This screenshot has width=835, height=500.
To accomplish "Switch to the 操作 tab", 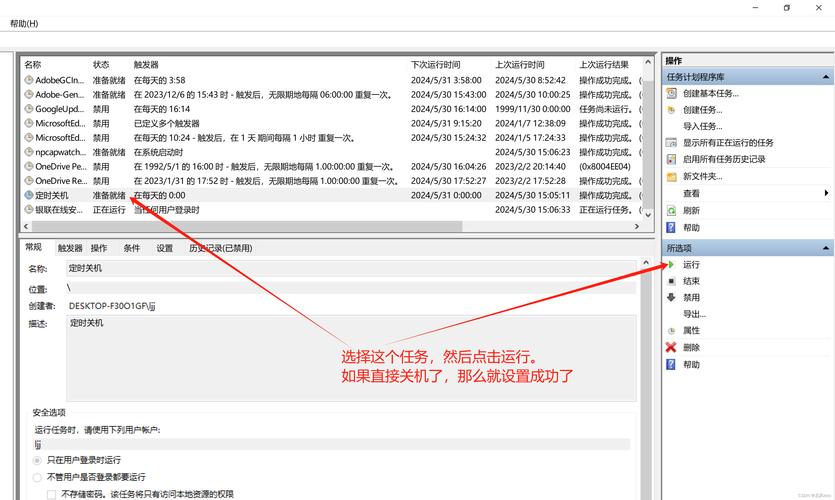I will coord(99,248).
